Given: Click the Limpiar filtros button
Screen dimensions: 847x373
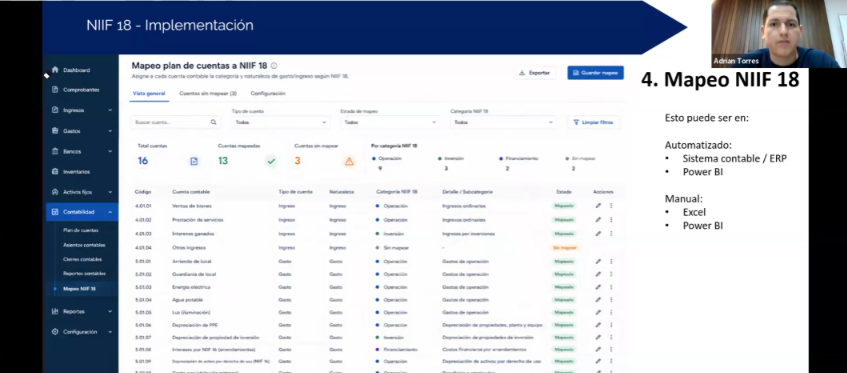Looking at the screenshot, I should pos(593,123).
